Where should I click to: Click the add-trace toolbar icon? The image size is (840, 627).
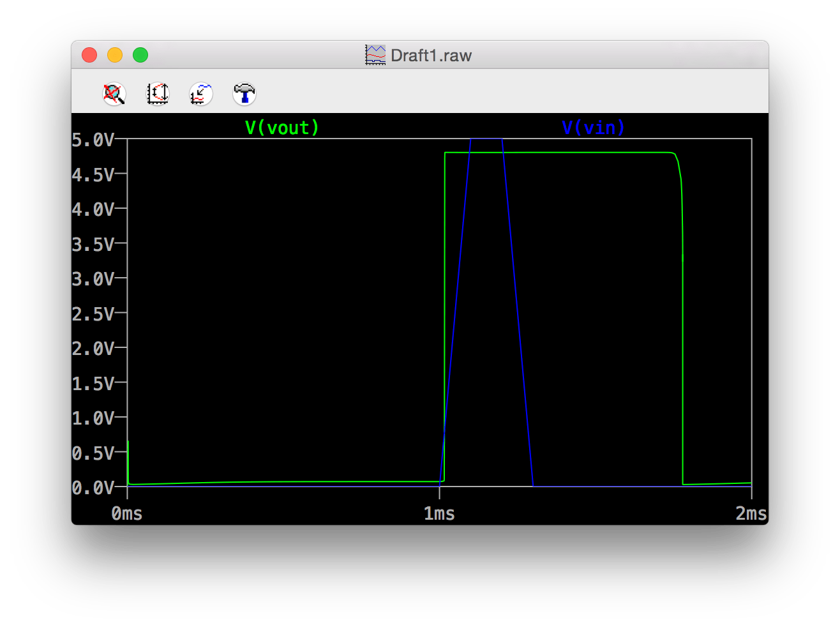[x=201, y=94]
